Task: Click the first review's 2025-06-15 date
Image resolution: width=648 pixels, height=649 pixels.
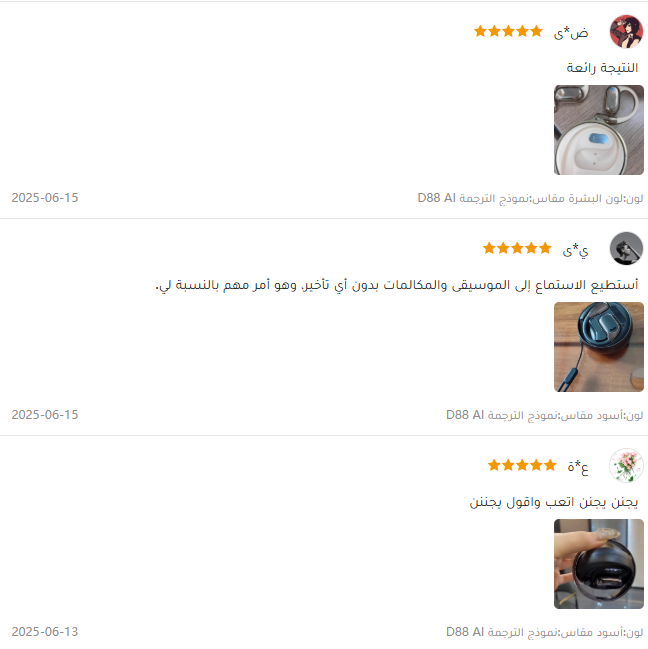Action: coord(45,198)
